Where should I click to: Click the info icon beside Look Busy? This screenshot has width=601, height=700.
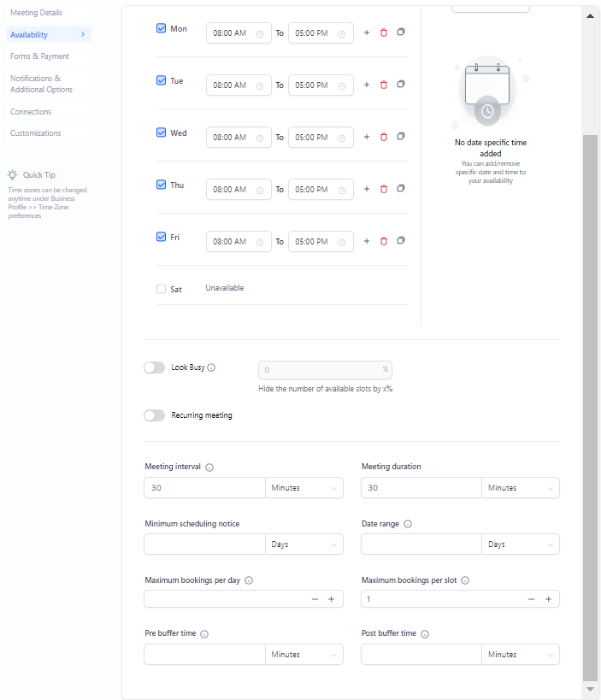(212, 368)
